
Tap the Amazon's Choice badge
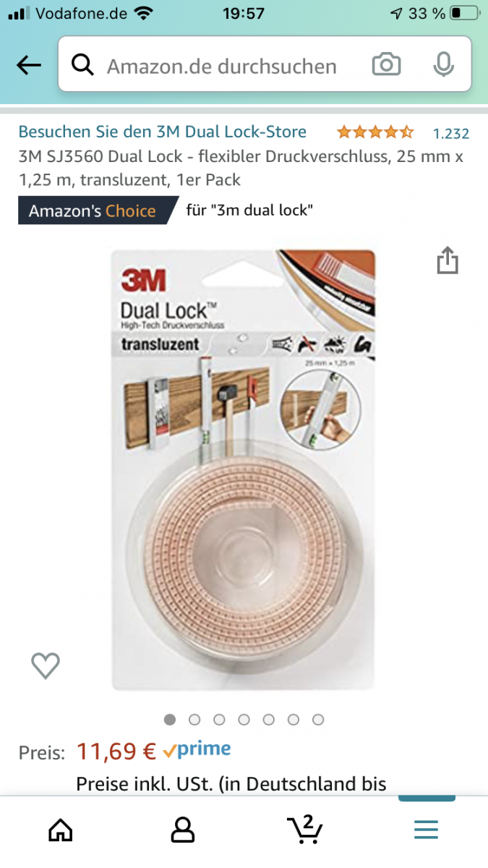tap(96, 210)
